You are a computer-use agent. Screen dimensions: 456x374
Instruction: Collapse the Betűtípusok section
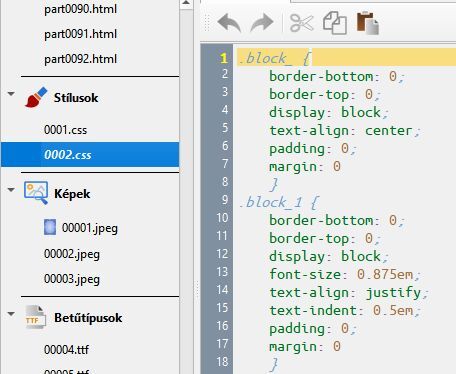[11, 314]
